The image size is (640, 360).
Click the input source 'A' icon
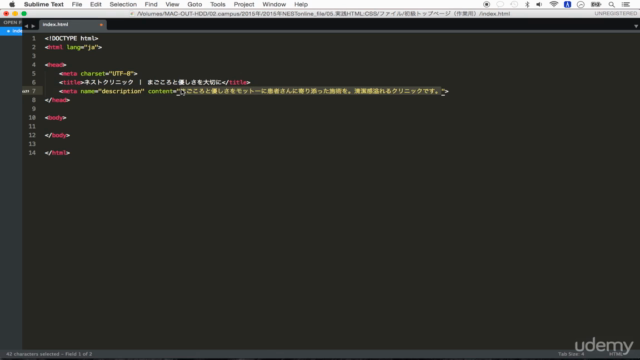coord(567,4)
